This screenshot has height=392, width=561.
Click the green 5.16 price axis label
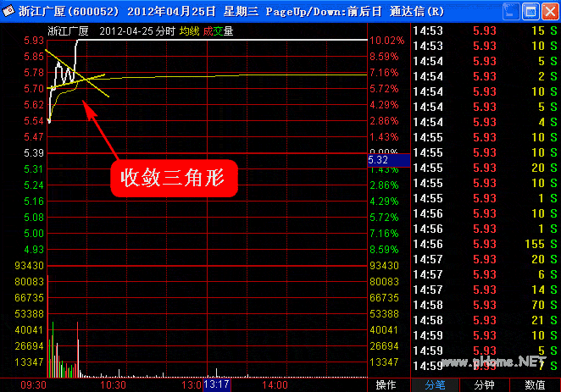(x=34, y=202)
